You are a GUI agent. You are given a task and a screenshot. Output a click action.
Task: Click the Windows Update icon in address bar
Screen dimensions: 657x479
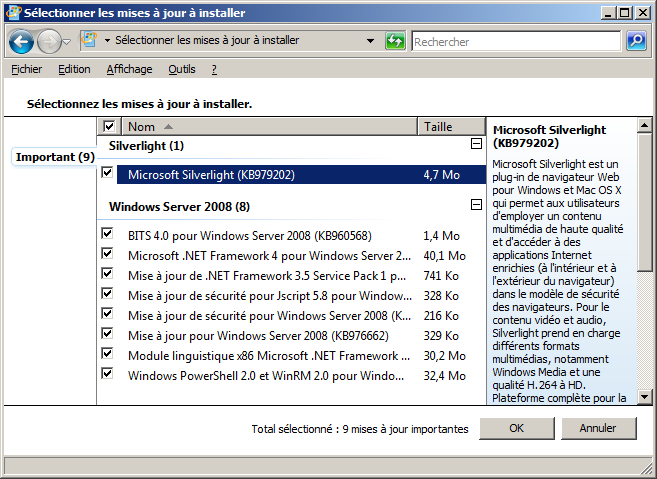[89, 42]
